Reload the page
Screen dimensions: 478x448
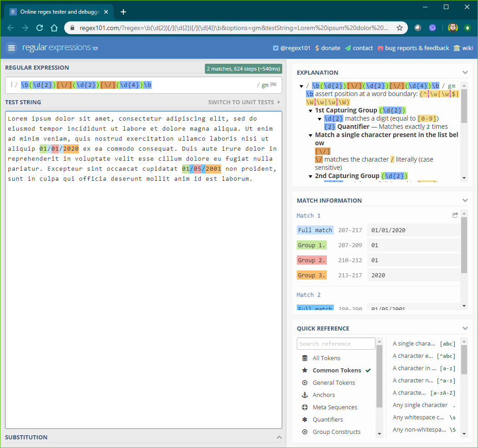tap(40, 28)
